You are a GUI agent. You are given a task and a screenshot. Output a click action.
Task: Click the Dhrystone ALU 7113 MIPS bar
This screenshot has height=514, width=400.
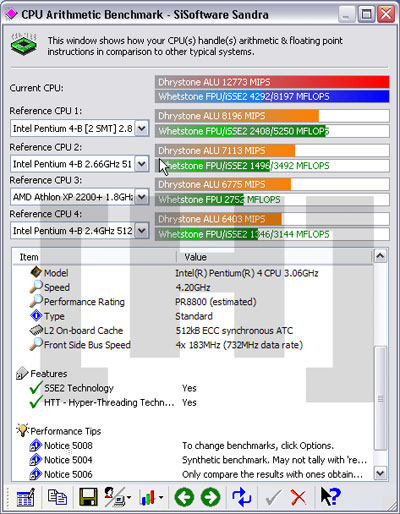pos(272,150)
